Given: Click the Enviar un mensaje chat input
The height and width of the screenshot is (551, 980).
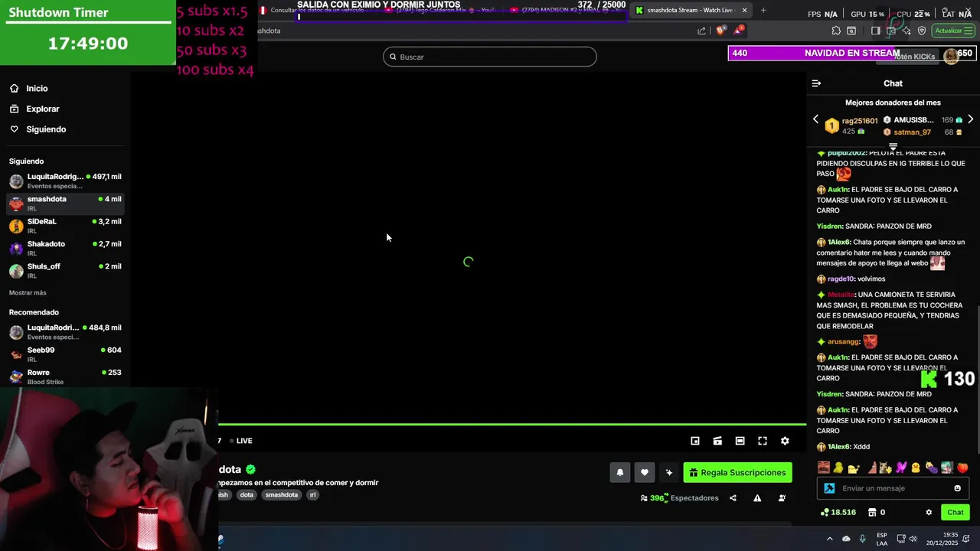Looking at the screenshot, I should [x=893, y=488].
